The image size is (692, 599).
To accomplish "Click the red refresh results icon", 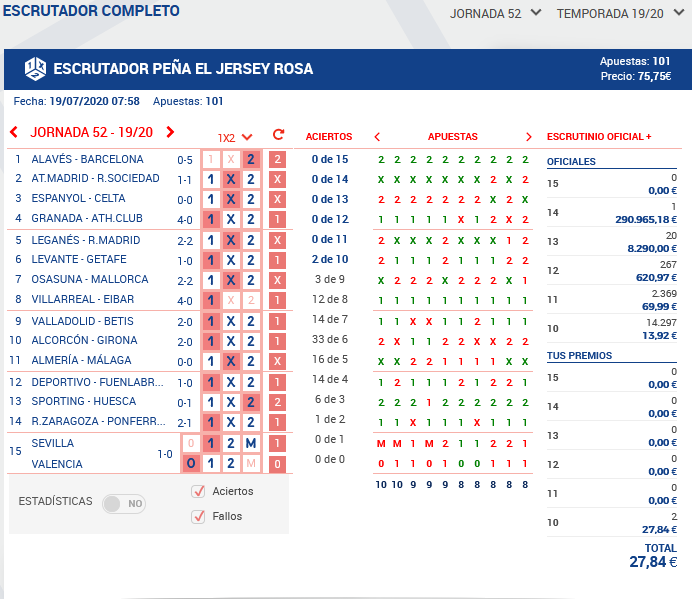I will pyautogui.click(x=278, y=135).
